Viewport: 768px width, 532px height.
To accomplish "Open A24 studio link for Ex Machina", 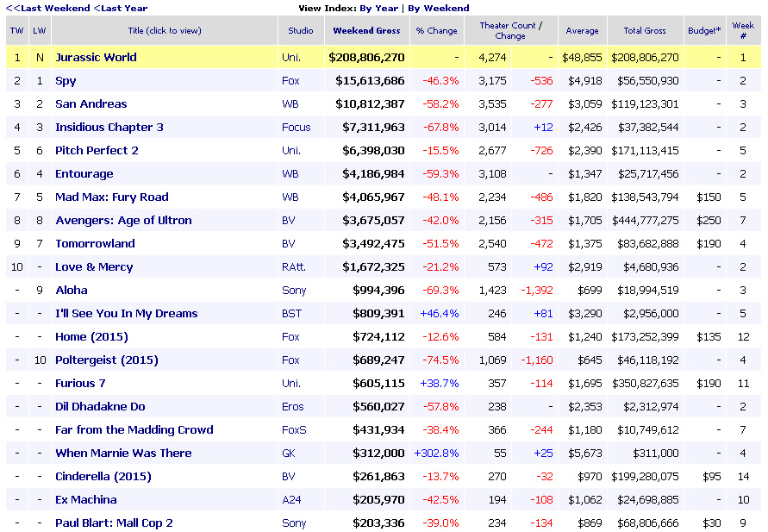I will click(x=291, y=500).
